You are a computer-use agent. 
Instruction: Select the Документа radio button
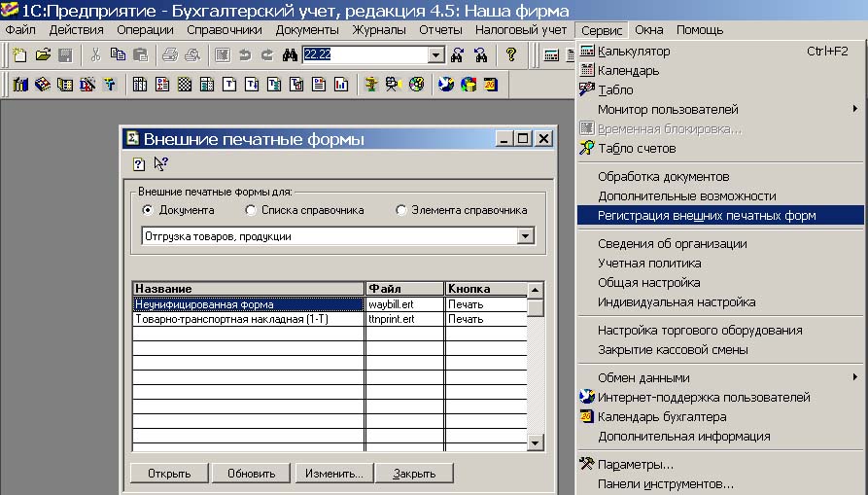point(148,210)
